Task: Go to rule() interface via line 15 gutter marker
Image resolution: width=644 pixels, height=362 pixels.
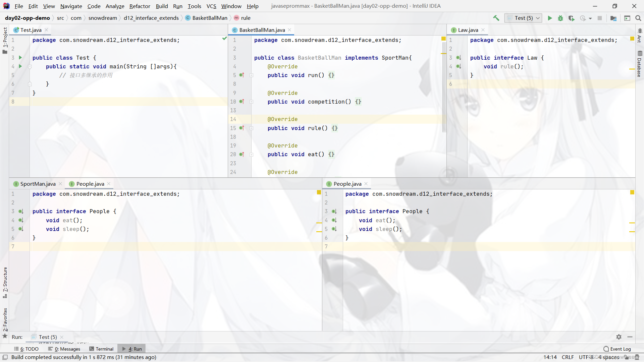Action: point(241,128)
